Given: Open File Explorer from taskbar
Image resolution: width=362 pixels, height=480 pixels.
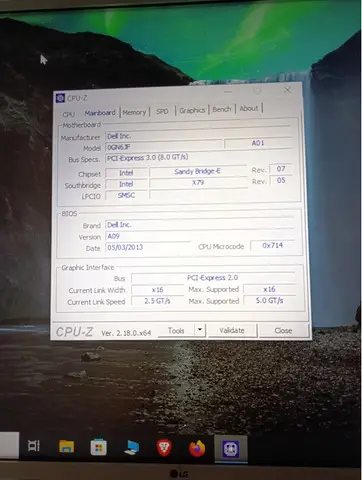Looking at the screenshot, I should click(67, 447).
